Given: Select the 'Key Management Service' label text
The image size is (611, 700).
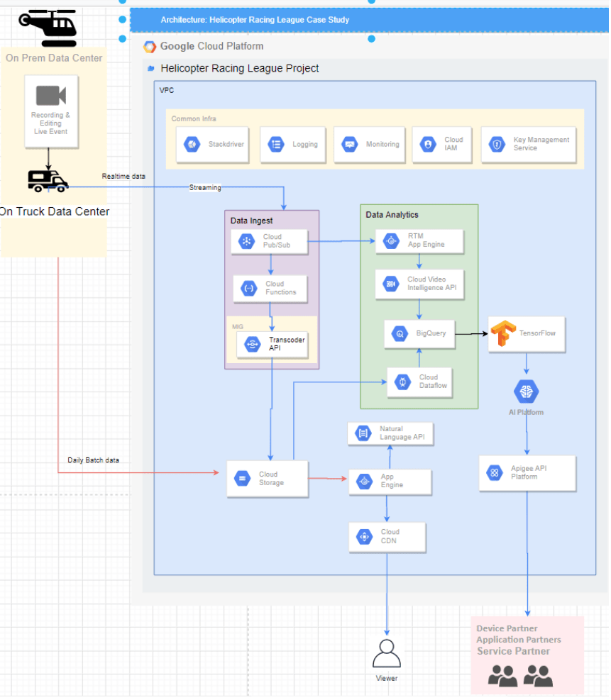Looking at the screenshot, I should click(x=541, y=144).
